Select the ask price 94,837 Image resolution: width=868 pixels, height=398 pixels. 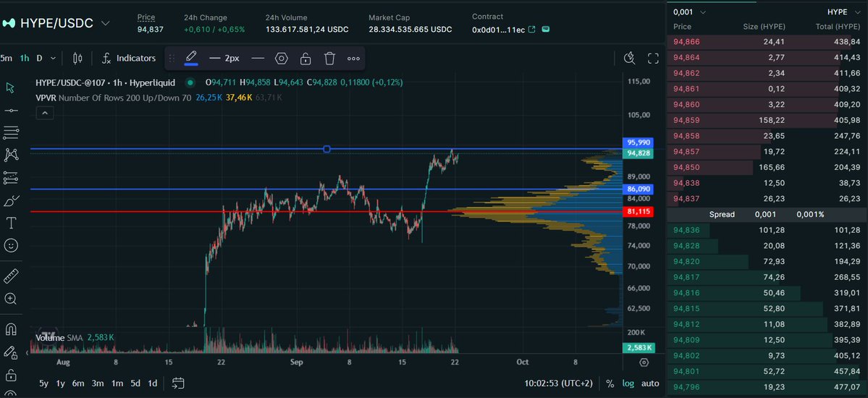coord(686,199)
